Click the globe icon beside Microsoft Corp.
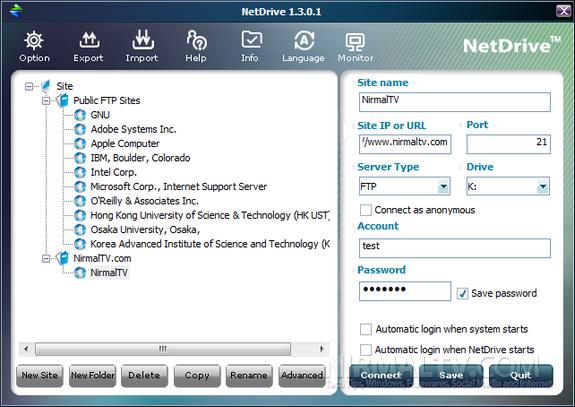The image size is (575, 407). pyautogui.click(x=80, y=186)
